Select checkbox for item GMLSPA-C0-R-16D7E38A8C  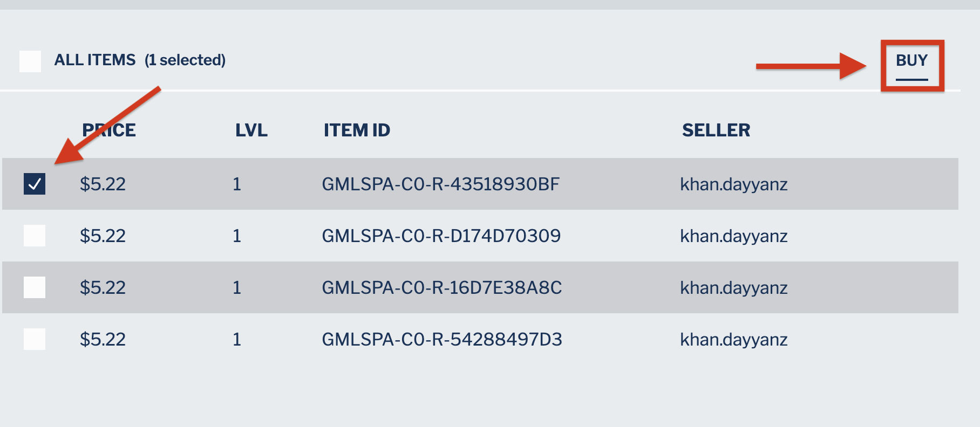pos(35,287)
